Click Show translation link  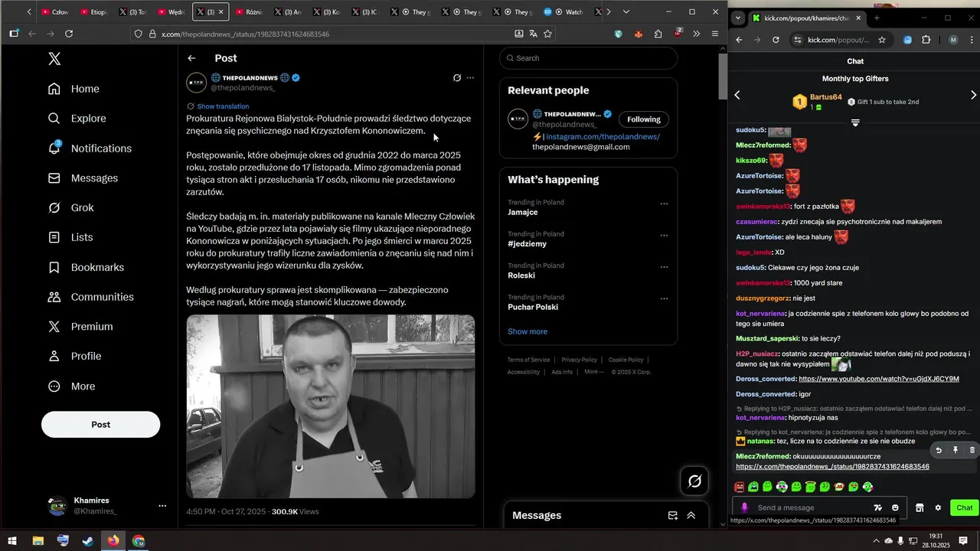[223, 106]
